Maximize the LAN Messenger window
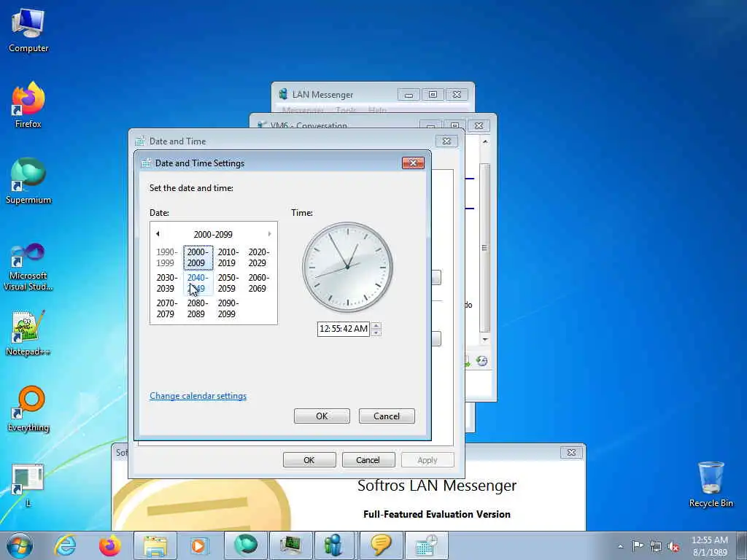 pos(433,94)
